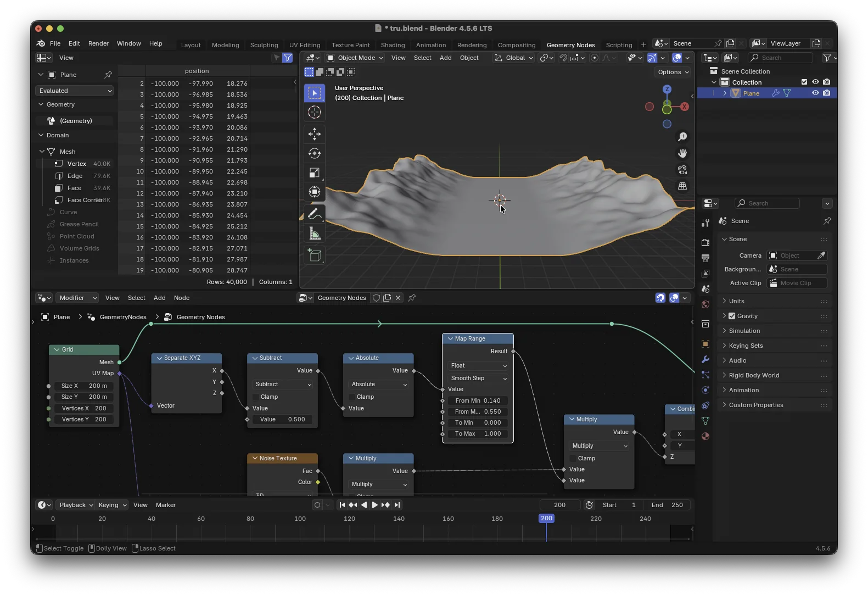Open the Modifiers wrench properties tab
The image size is (868, 595).
(x=705, y=359)
